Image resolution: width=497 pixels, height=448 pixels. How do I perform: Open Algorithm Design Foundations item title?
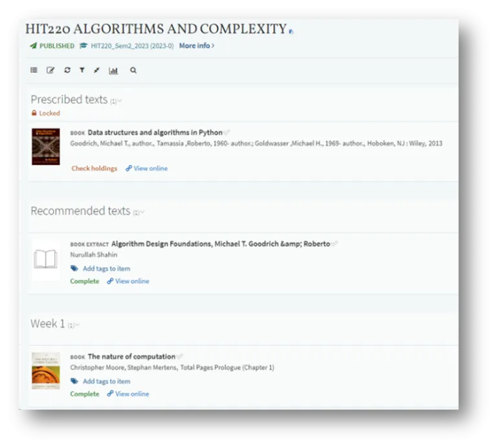(221, 244)
